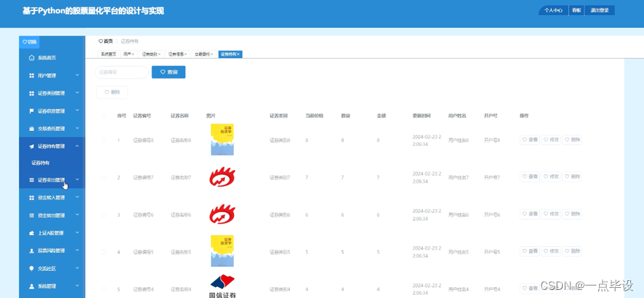The height and width of the screenshot is (298, 644).
Task: Click 查看 for row 用户姓名8
Action: (530, 140)
